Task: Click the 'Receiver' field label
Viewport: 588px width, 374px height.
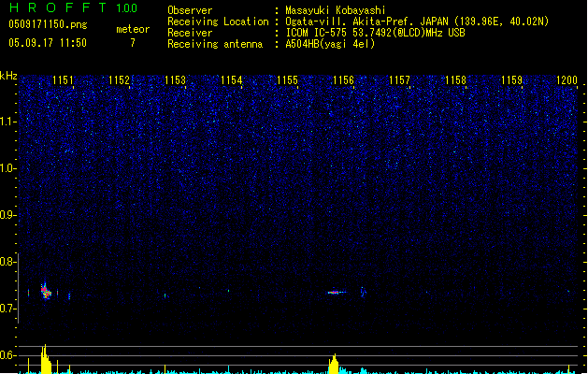Action: tap(190, 33)
